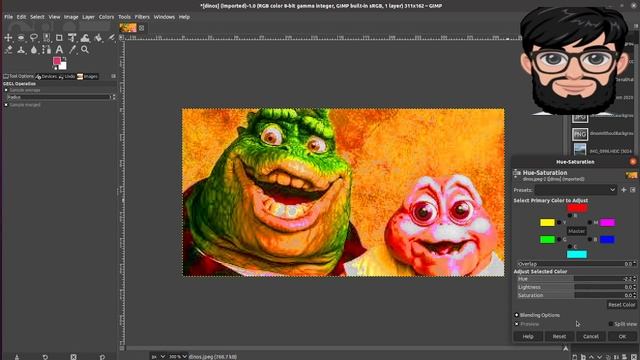Reset tool options to defaults icon
Image resolution: width=640 pixels, height=360 pixels.
tap(102, 357)
